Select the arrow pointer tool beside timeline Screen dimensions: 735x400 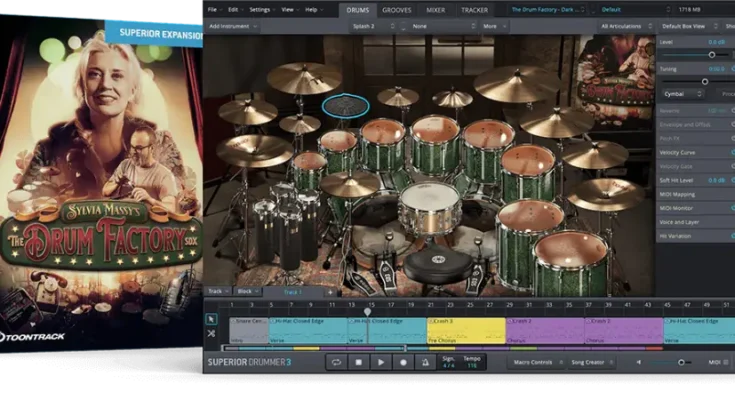click(x=212, y=320)
